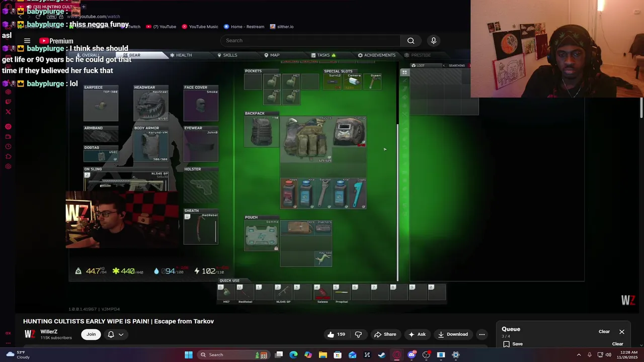Click the WillerZ channel avatar

30,334
